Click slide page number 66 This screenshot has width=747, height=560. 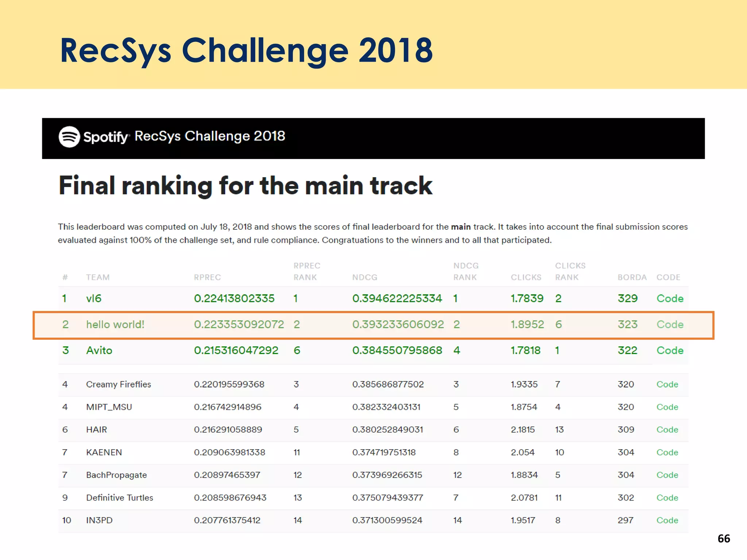(x=724, y=538)
